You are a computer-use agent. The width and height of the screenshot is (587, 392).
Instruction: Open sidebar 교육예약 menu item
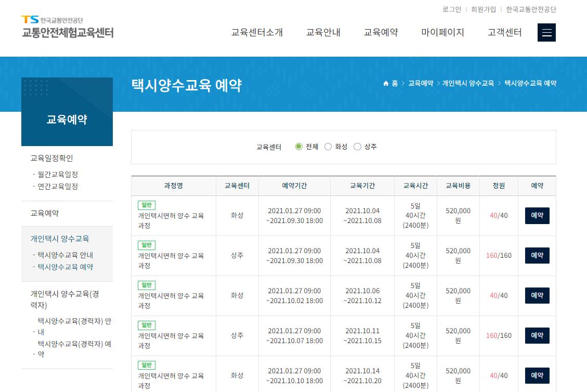click(45, 213)
